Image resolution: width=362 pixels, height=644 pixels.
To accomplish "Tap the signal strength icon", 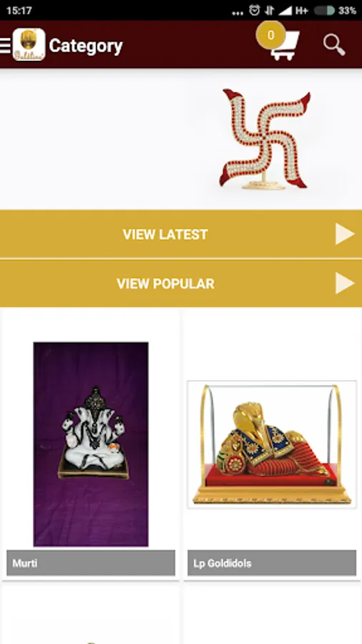I will [285, 11].
